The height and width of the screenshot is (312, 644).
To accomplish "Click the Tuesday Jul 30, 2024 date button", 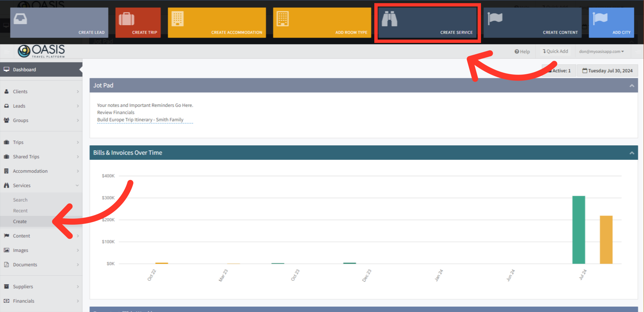I will coord(607,71).
